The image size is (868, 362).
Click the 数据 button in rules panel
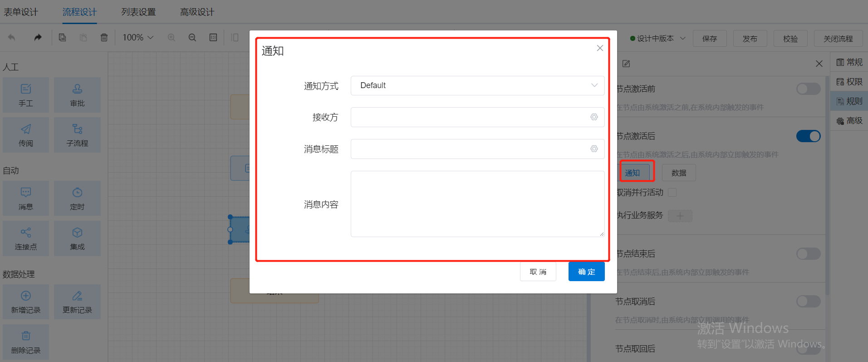pyautogui.click(x=679, y=173)
